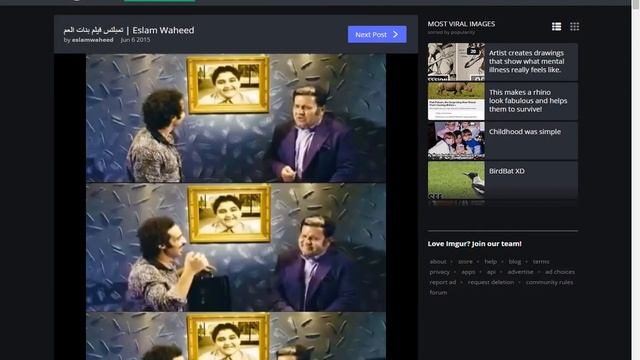Open the forum footer link
This screenshot has height=360, width=640.
(x=438, y=292)
